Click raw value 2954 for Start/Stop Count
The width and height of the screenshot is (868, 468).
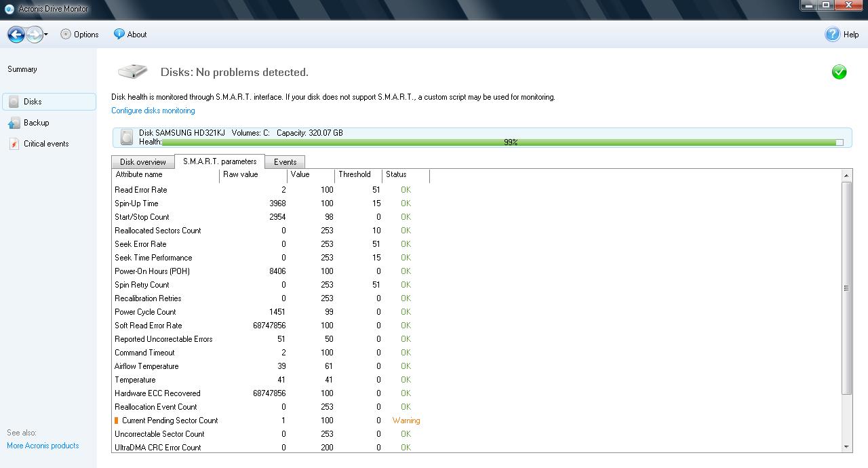(x=277, y=217)
